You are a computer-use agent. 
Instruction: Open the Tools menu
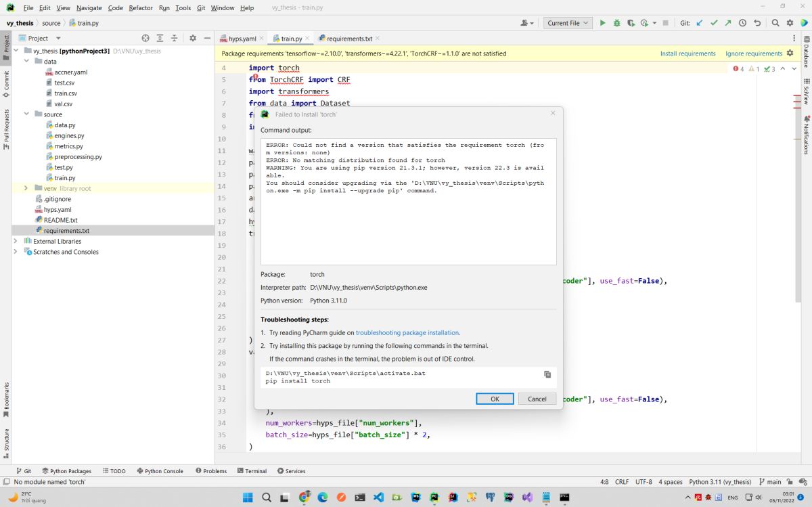tap(183, 8)
